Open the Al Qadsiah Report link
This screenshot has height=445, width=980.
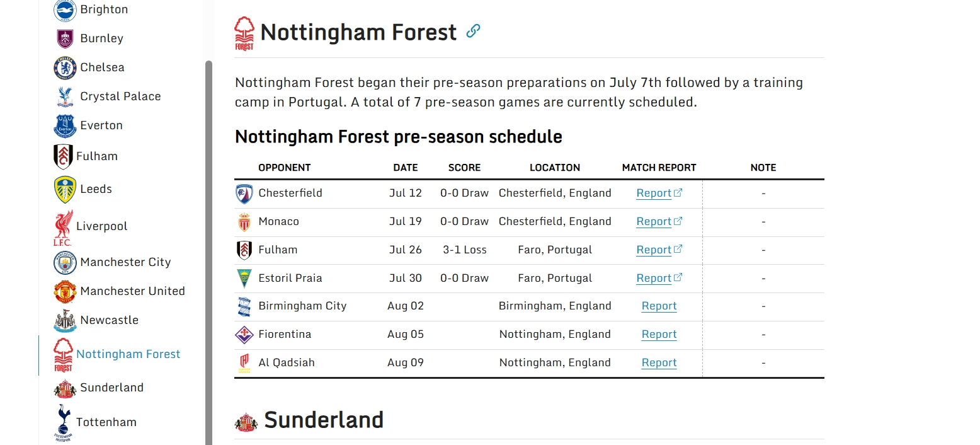point(659,363)
